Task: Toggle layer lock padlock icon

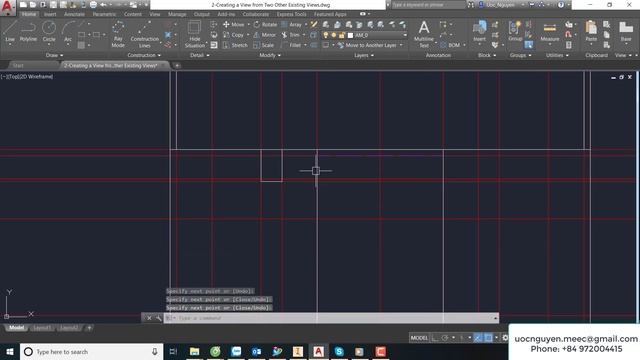Action: (x=342, y=36)
